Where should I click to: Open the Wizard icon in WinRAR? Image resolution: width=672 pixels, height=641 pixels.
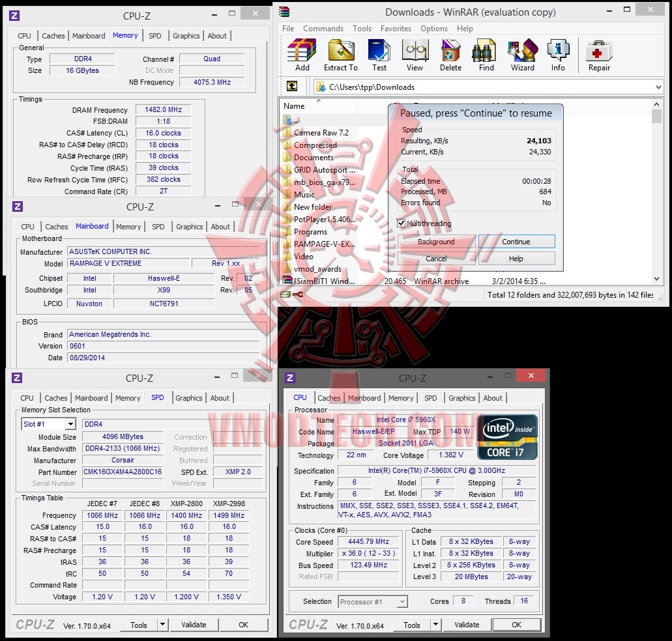pyautogui.click(x=523, y=50)
